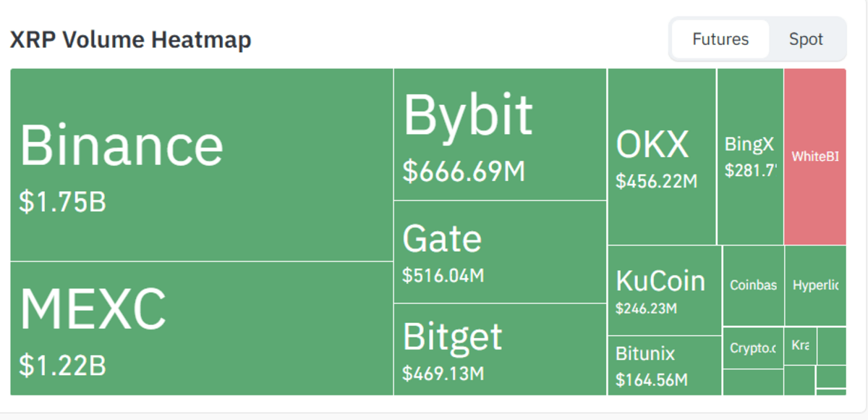Select the Coinbase tile
Image resolution: width=868 pixels, height=420 pixels.
(x=752, y=286)
